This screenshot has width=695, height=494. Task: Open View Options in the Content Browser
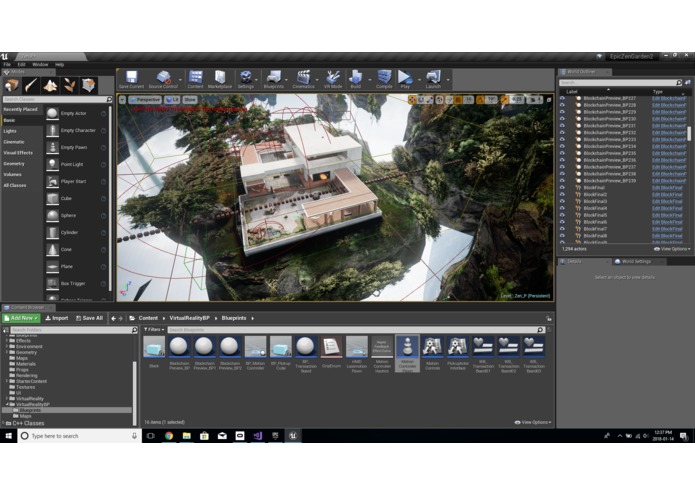pos(533,422)
